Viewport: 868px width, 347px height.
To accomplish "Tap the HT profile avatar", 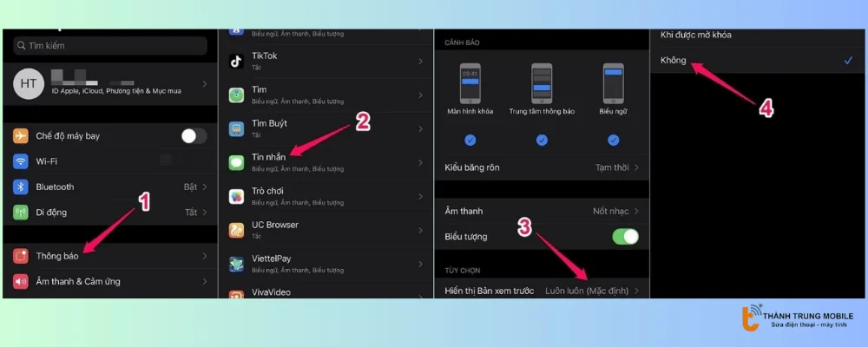I will click(29, 84).
